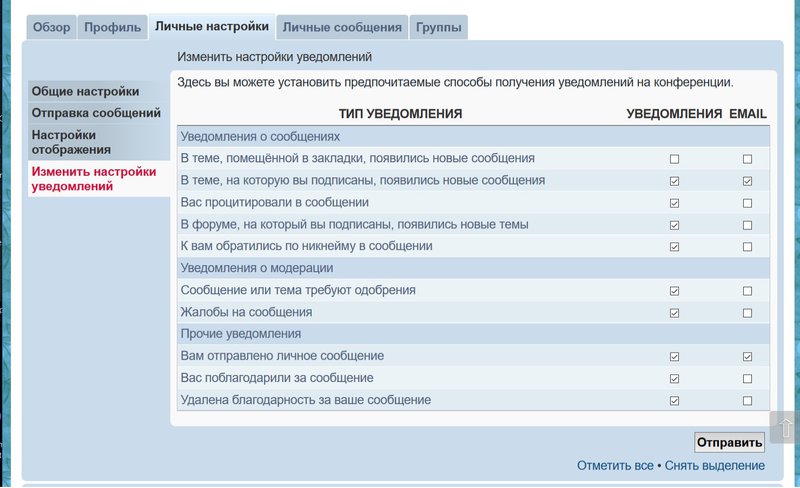The height and width of the screenshot is (488, 800).
Task: Click the Отметить все link
Action: [615, 466]
